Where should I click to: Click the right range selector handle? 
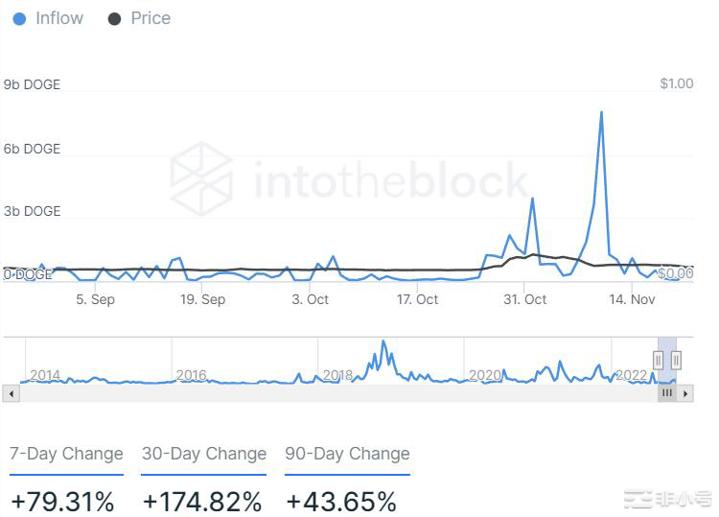[676, 359]
